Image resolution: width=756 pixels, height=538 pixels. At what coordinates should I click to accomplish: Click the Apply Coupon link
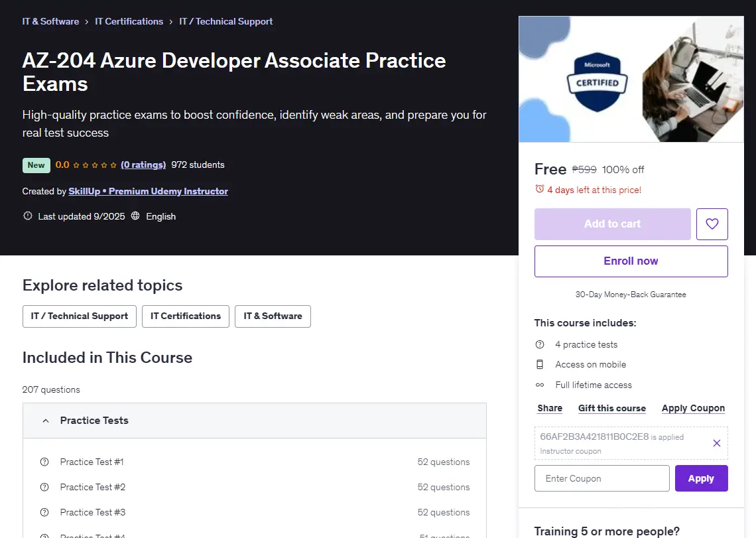[x=693, y=408]
